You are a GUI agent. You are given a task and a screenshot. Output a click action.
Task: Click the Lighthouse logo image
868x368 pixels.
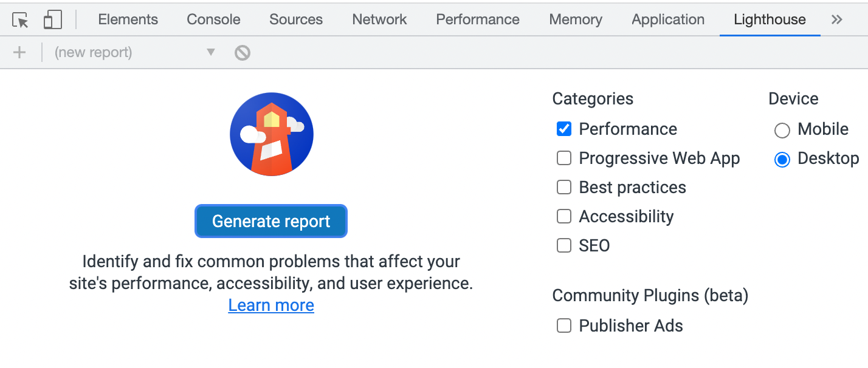coord(272,135)
